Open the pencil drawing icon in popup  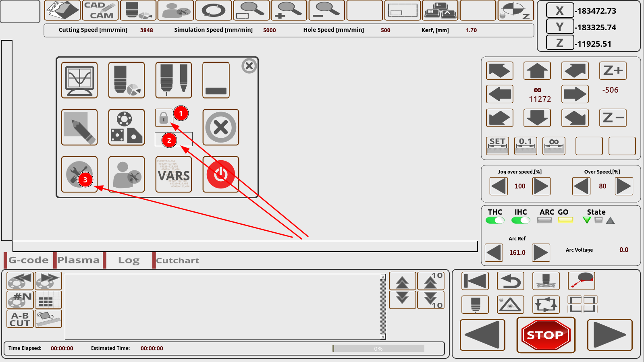tap(79, 127)
